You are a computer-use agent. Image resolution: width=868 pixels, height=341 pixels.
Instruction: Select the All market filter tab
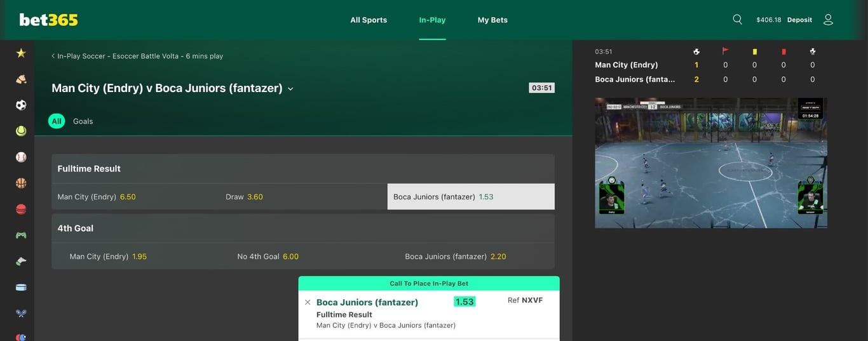point(57,121)
